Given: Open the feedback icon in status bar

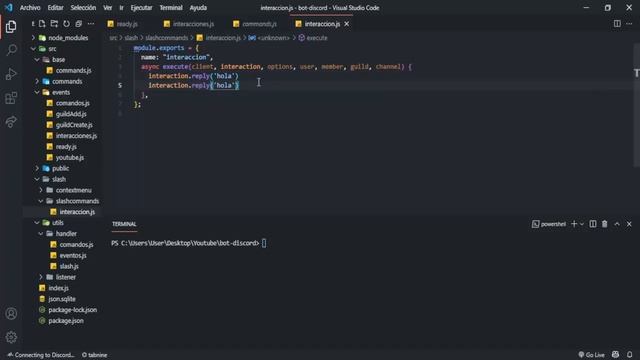Looking at the screenshot, I should click(616, 355).
